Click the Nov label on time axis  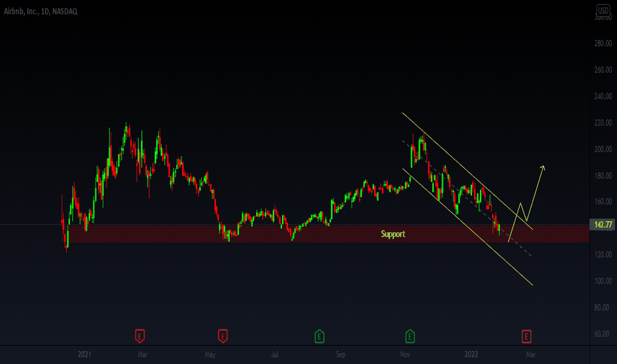tap(405, 355)
